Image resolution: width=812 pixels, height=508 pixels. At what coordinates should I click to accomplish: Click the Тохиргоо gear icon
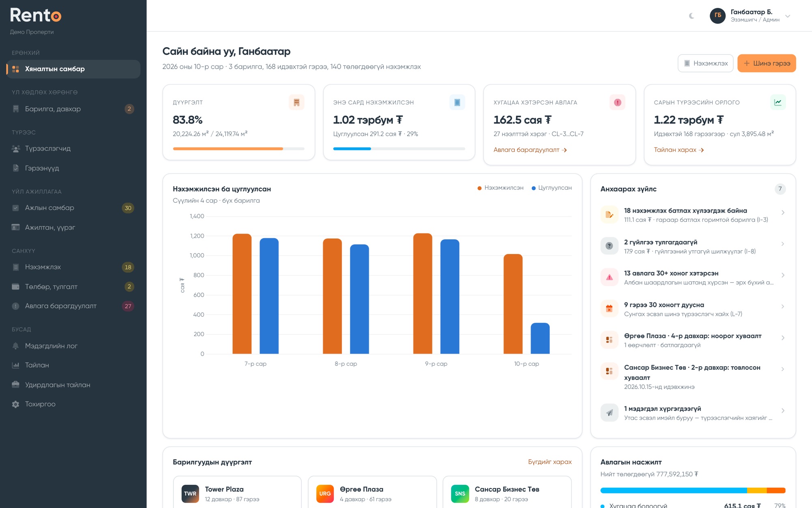click(x=15, y=404)
